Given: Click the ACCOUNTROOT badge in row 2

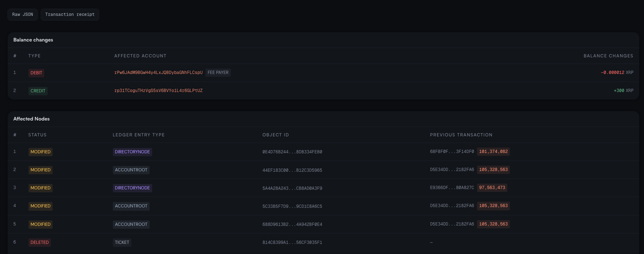Looking at the screenshot, I should click(131, 170).
